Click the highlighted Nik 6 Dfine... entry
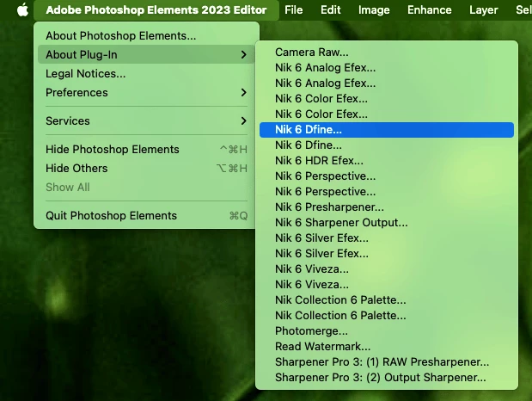Image resolution: width=532 pixels, height=401 pixels. pos(387,129)
